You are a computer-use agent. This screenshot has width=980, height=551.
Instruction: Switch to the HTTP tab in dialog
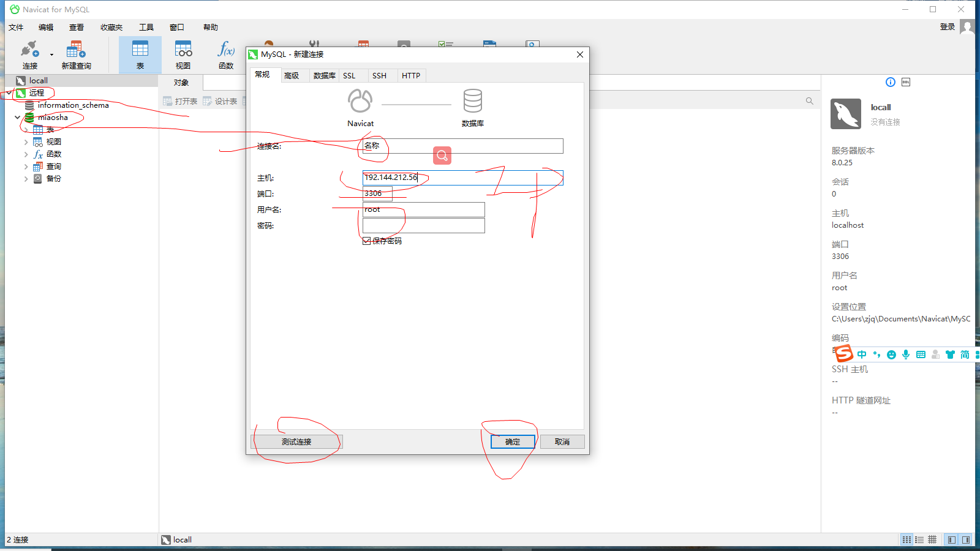click(x=411, y=75)
